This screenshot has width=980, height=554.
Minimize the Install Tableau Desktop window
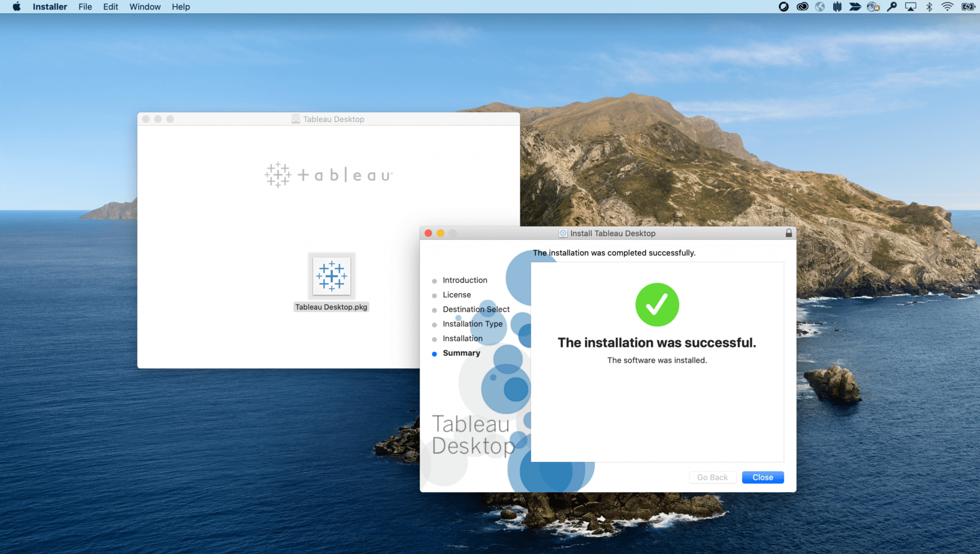click(x=441, y=233)
